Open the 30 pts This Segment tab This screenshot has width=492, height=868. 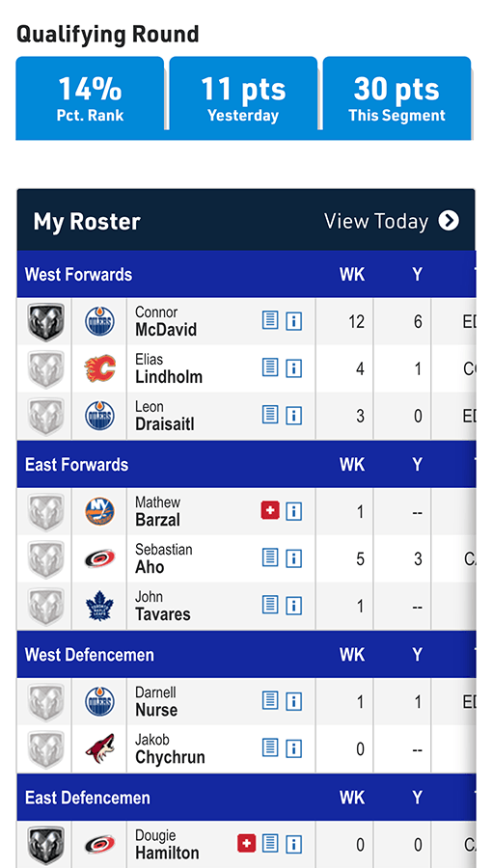click(x=396, y=98)
